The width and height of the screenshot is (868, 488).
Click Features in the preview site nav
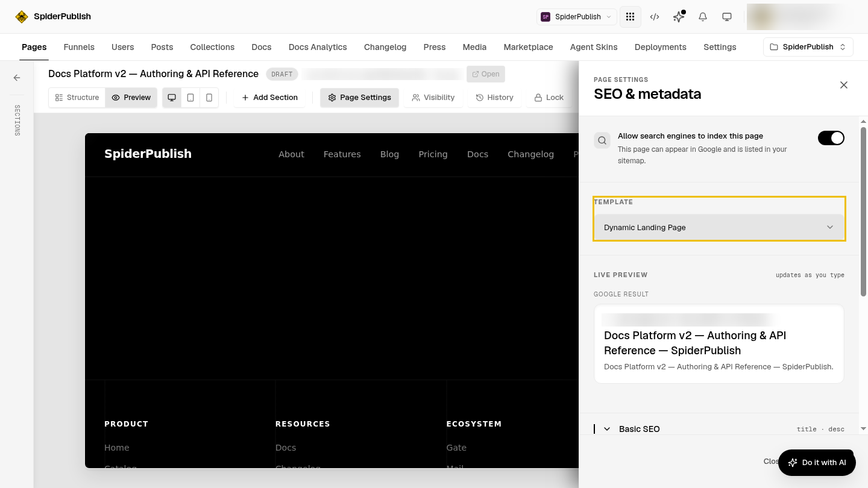point(342,154)
